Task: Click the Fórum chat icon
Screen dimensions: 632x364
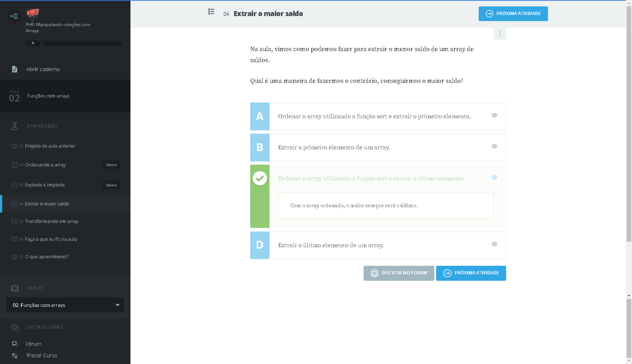Action: pos(15,344)
